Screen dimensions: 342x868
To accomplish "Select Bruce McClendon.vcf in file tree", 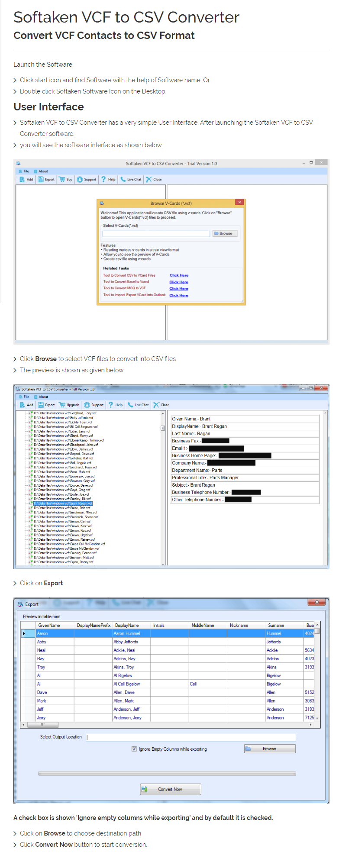I will [67, 549].
